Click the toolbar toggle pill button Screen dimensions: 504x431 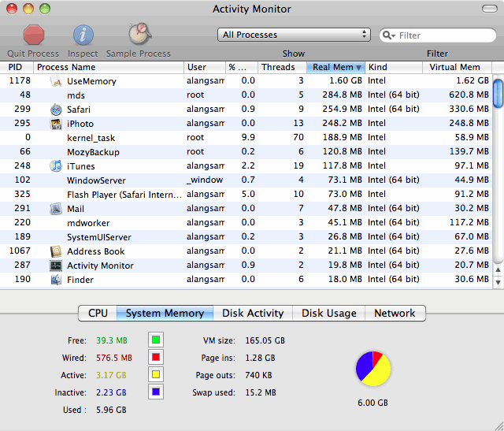[490, 9]
